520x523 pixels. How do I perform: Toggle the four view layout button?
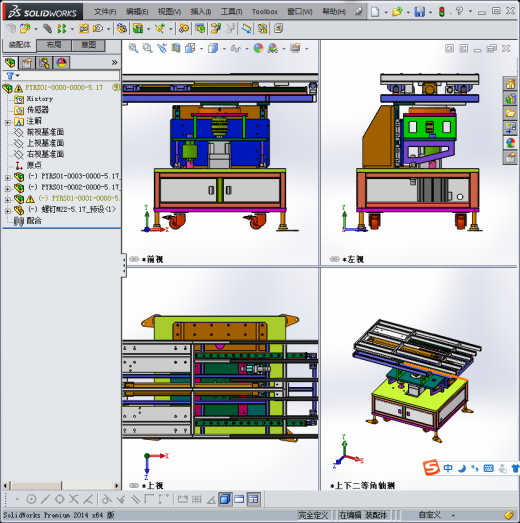pyautogui.click(x=253, y=499)
